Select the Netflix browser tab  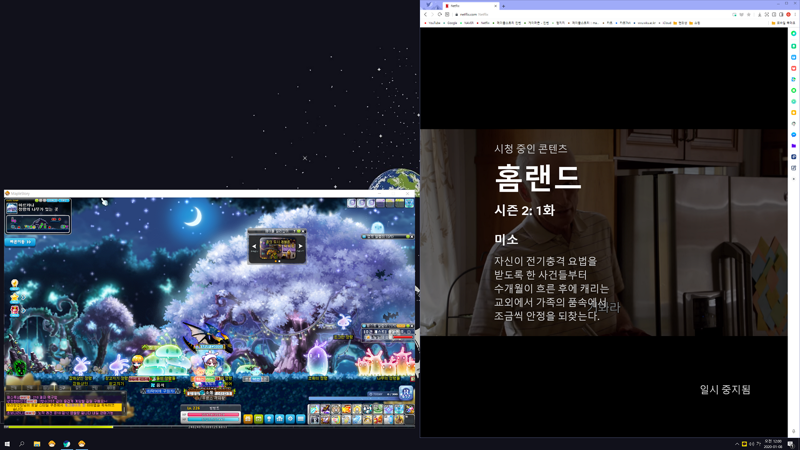pyautogui.click(x=470, y=6)
